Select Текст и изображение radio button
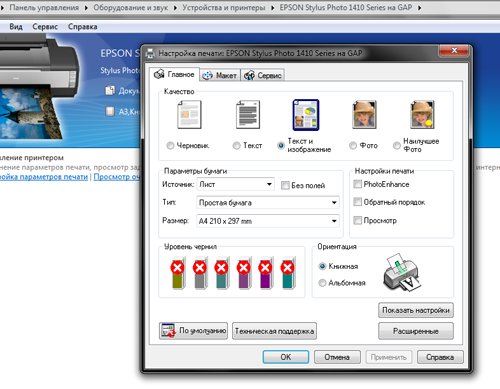 click(281, 146)
